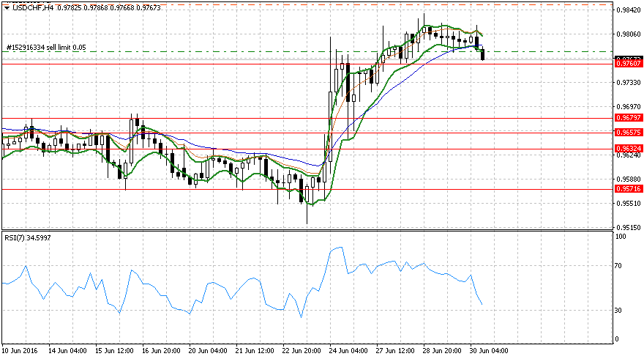Select the #152916334 sell limit 0.05 order label

pyautogui.click(x=46, y=48)
